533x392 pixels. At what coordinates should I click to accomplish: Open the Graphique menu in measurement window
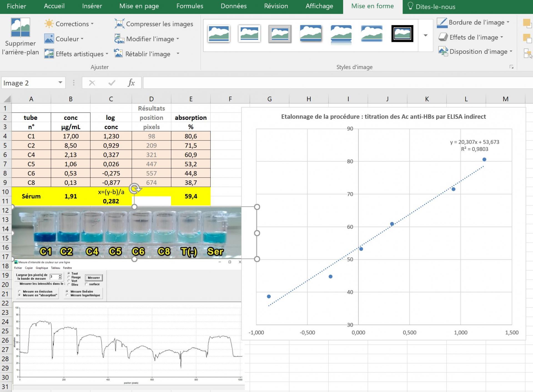(x=42, y=268)
